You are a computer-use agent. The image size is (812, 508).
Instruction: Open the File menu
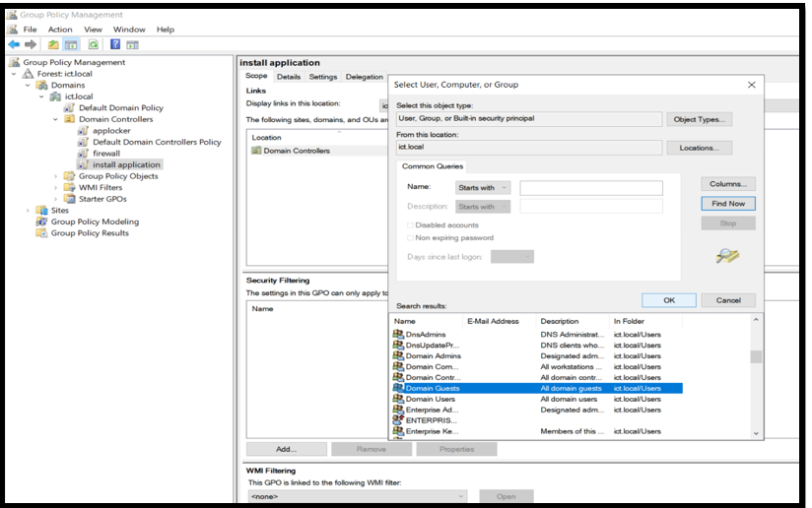pyautogui.click(x=30, y=30)
